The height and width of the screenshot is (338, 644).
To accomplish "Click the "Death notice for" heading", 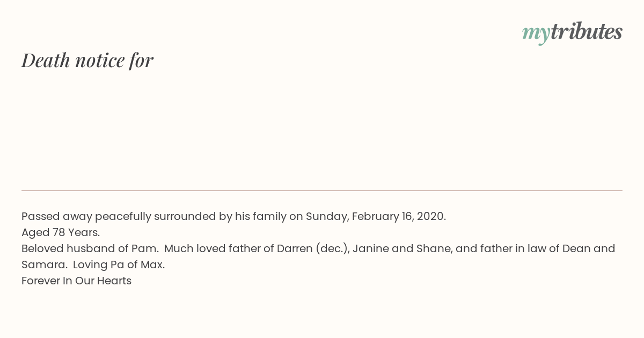I will [87, 60].
